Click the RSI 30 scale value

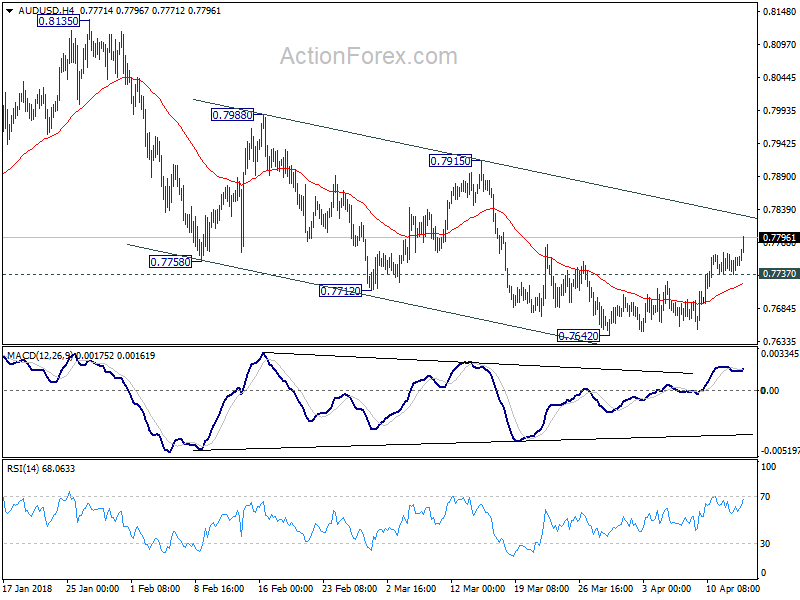(765, 544)
